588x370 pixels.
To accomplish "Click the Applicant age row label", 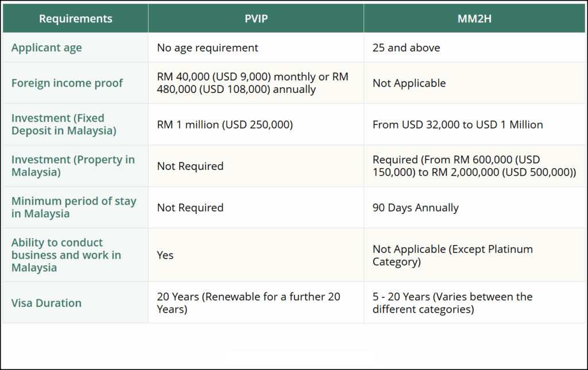I will click(x=47, y=48).
